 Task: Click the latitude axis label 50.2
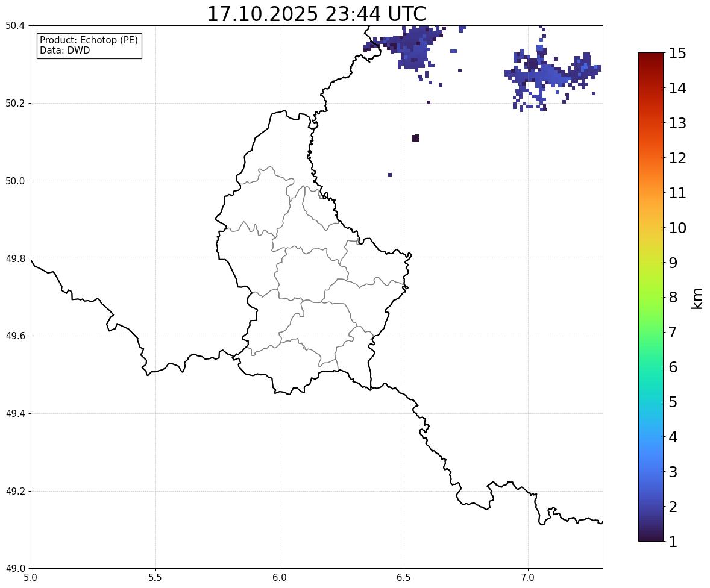tap(15, 103)
